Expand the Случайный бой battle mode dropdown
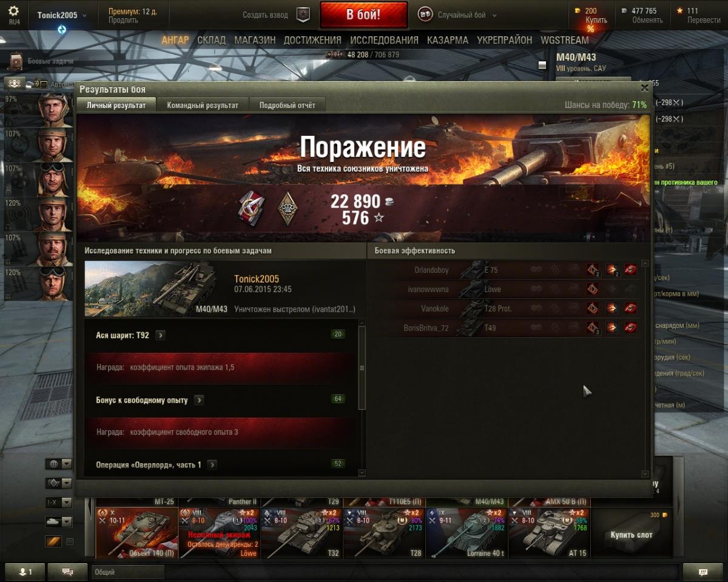The width and height of the screenshot is (728, 582). [457, 15]
